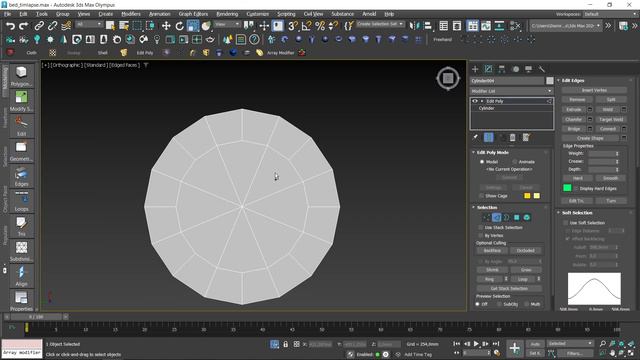Open the Display tab in command panel
The width and height of the screenshot is (640, 360).
tap(529, 69)
